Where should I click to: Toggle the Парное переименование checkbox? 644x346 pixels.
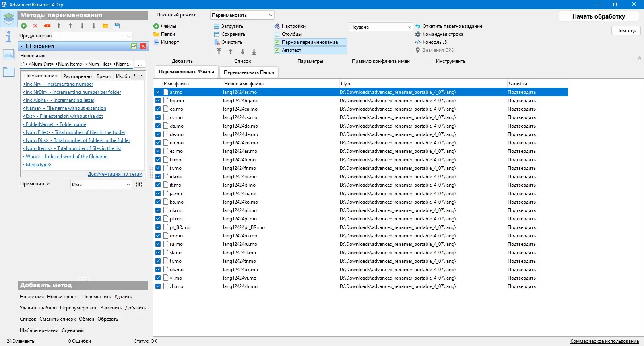click(x=277, y=42)
